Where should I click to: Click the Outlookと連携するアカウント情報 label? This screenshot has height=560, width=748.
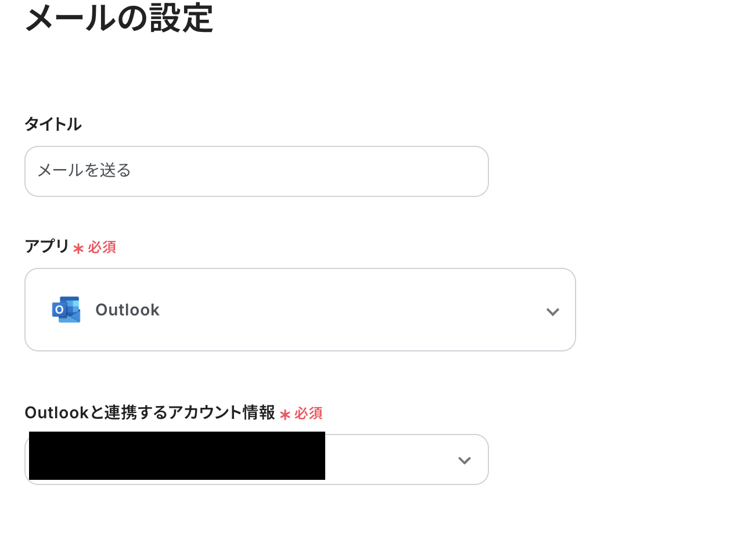coord(149,412)
